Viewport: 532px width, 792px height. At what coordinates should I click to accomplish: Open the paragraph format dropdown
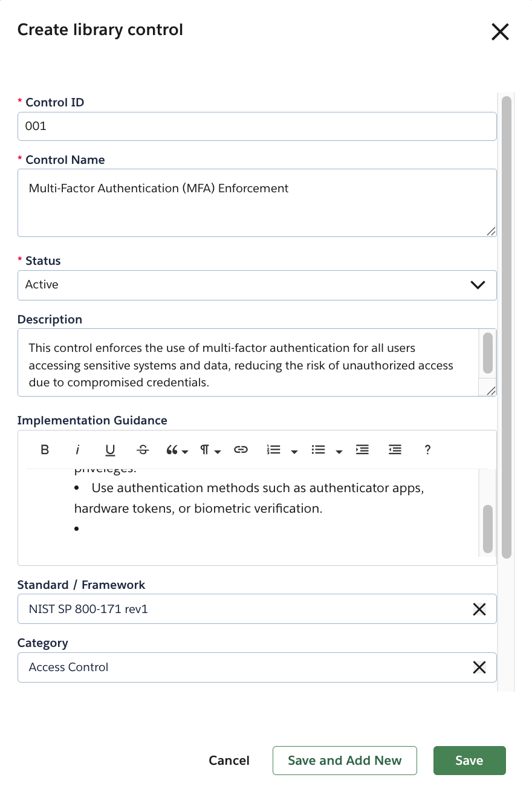pos(210,450)
